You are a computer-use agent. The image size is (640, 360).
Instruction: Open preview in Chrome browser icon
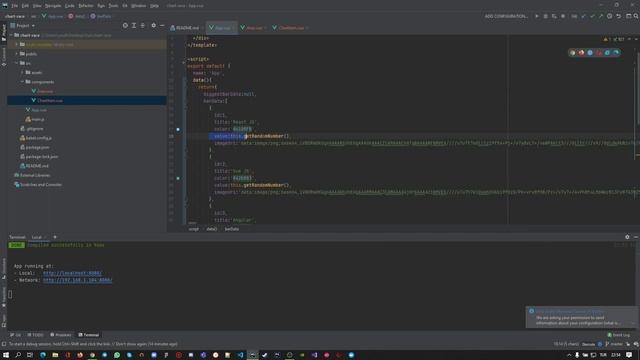pos(573,53)
